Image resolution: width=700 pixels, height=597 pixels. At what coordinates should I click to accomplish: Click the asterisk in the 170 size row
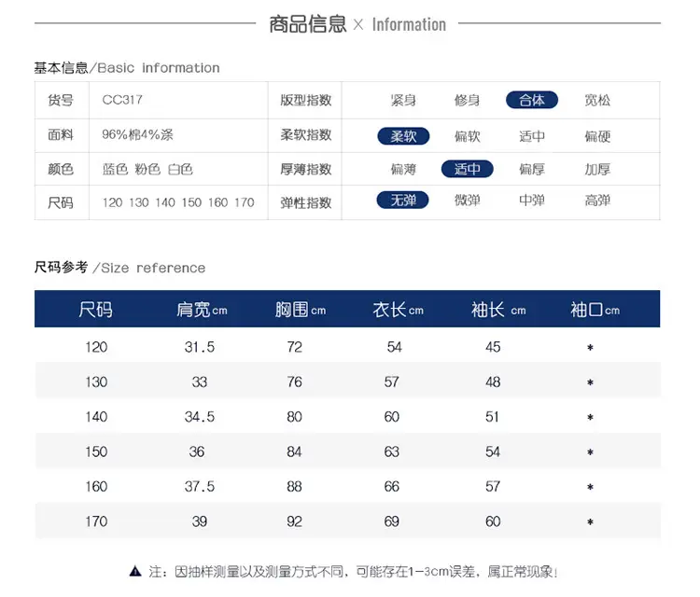[590, 521]
